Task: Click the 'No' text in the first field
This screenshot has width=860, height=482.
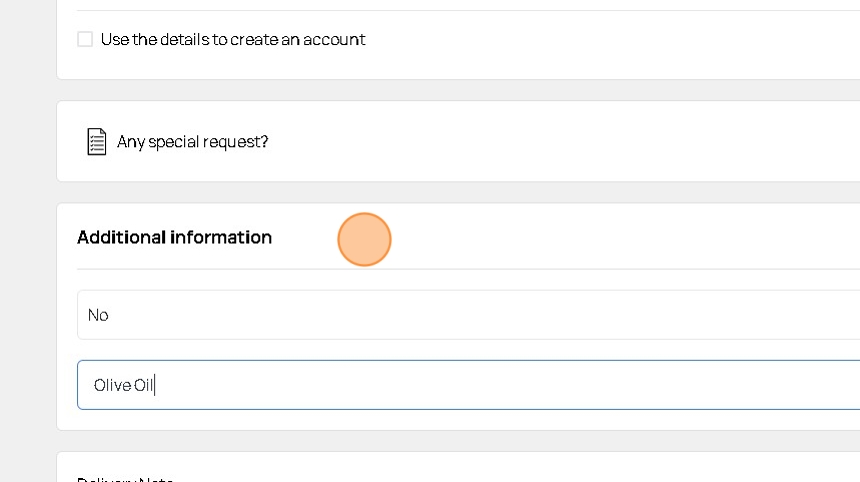Action: click(x=98, y=315)
